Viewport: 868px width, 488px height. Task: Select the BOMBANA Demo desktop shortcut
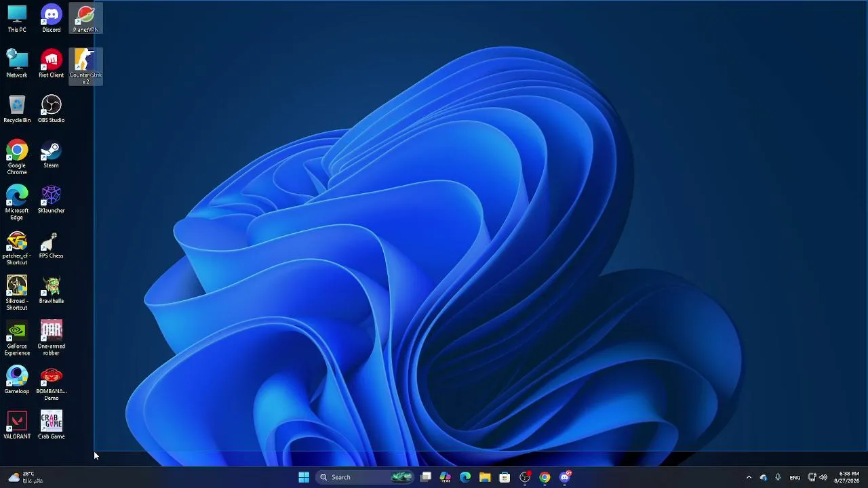(51, 384)
